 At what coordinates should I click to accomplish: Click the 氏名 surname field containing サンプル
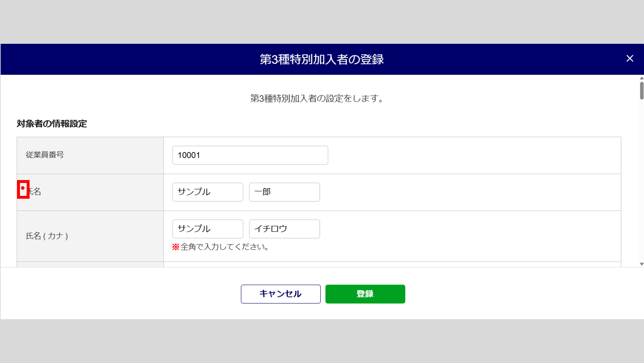(x=207, y=192)
